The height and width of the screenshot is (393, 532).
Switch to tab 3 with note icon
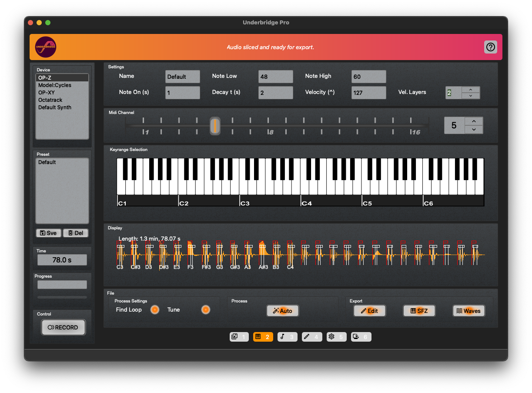[287, 337]
